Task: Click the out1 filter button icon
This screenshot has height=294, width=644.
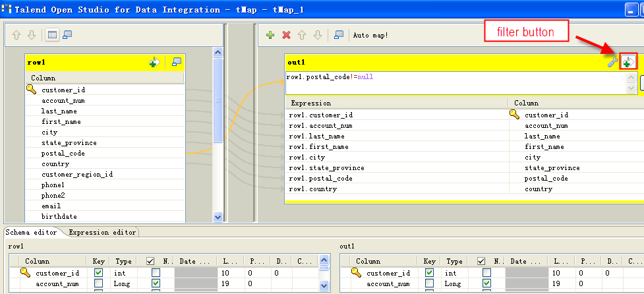Action: coord(628,62)
